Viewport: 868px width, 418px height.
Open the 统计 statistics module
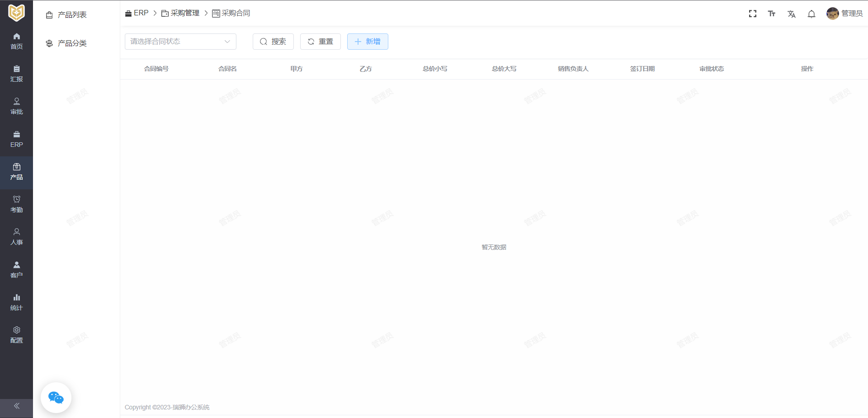coord(16,302)
